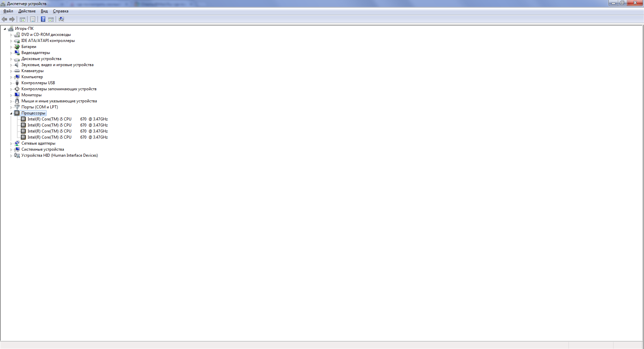The image size is (644, 349).
Task: Click the Back arrow toolbar icon
Action: (x=4, y=19)
